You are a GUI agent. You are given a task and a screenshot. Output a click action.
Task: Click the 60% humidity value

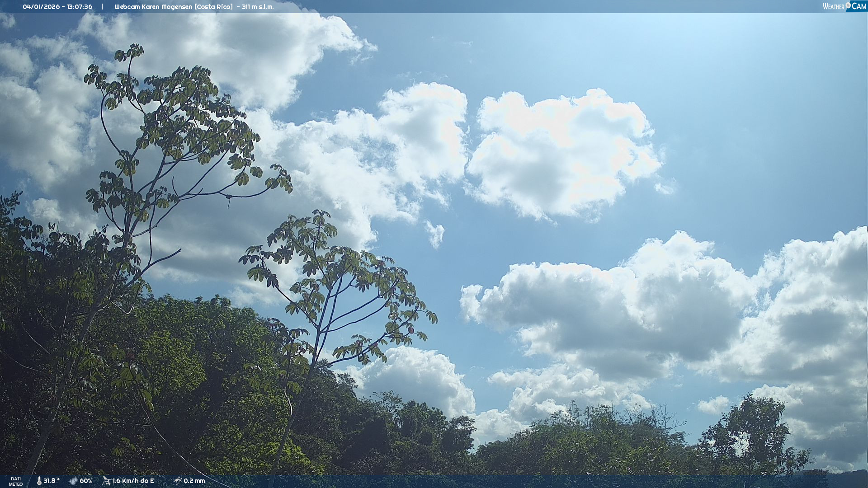[86, 481]
